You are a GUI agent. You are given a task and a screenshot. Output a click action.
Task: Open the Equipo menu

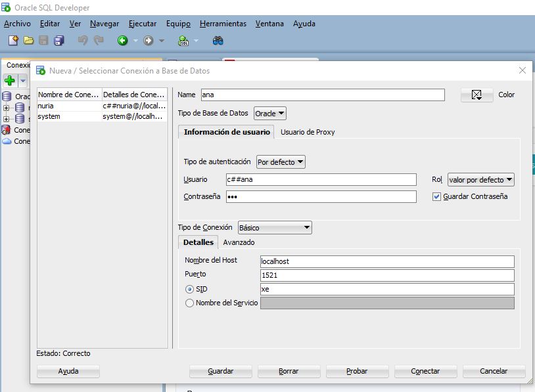178,24
